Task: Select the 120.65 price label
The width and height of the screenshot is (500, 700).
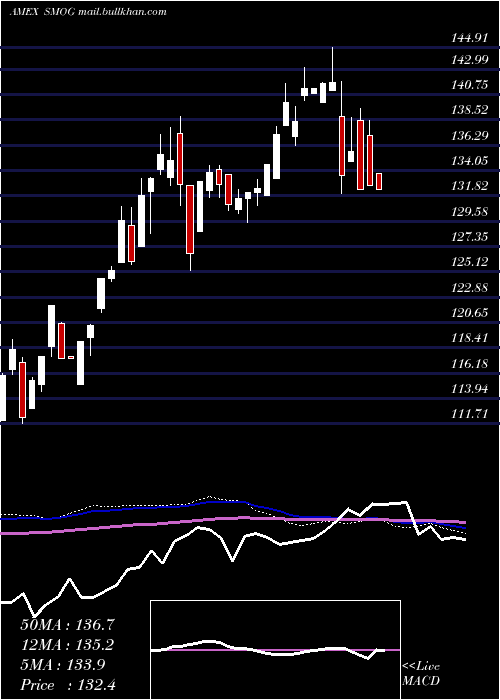Action: coord(470,312)
